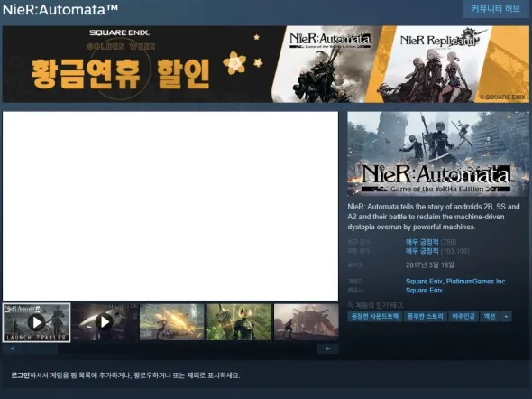532x399 pixels.
Task: Click the left arrow of thumbnail strip
Action: pos(13,348)
